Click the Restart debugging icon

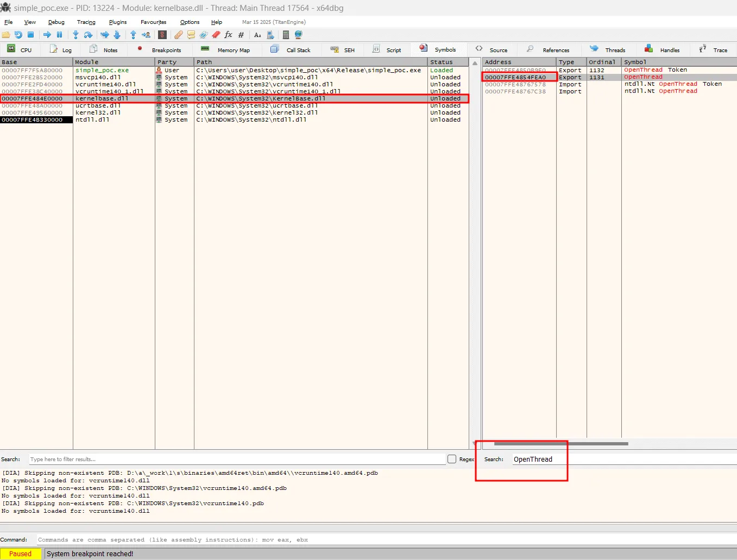tap(18, 35)
